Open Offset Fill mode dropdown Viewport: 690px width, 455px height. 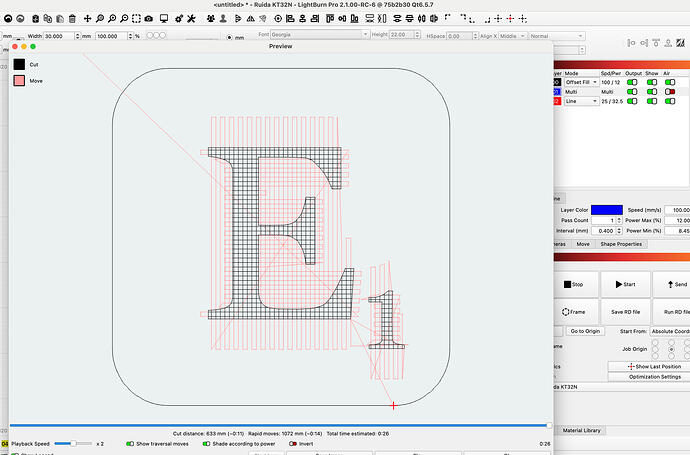[x=581, y=82]
